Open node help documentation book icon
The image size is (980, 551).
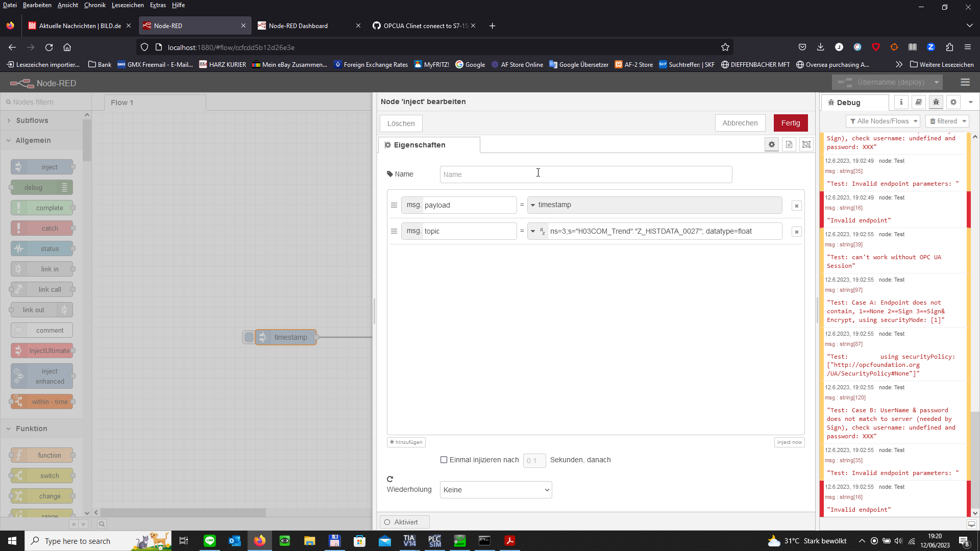918,102
